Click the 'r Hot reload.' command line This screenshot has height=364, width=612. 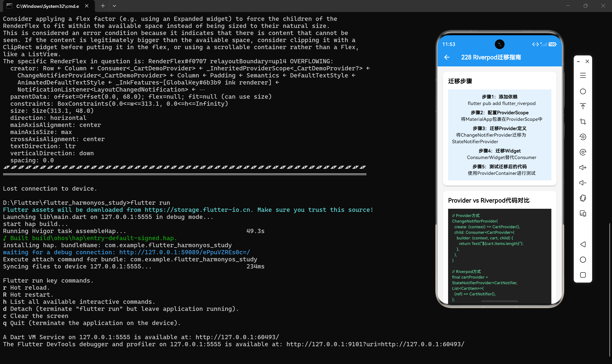[x=27, y=288]
